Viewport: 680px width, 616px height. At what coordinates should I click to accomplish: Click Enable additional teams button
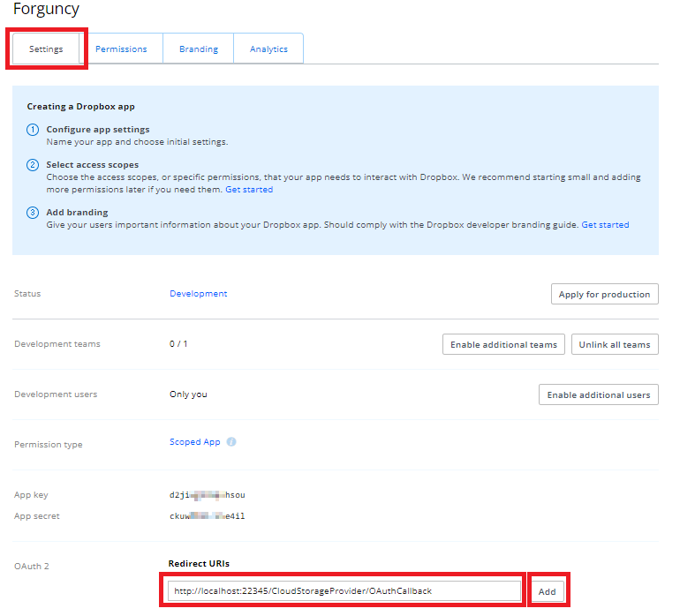[x=503, y=344]
